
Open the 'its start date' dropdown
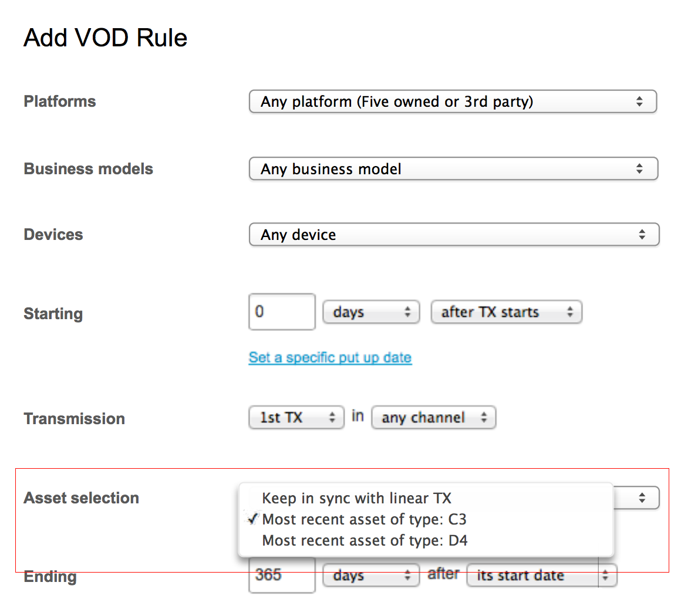(531, 576)
